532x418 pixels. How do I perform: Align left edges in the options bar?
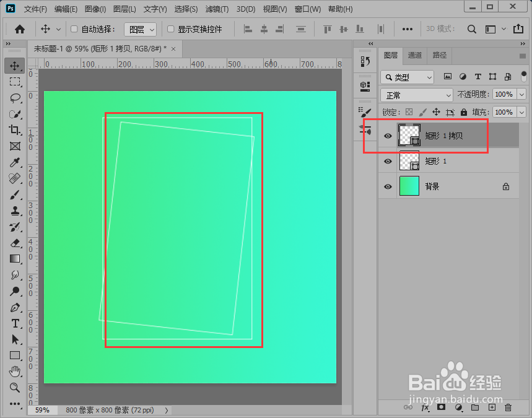click(248, 29)
